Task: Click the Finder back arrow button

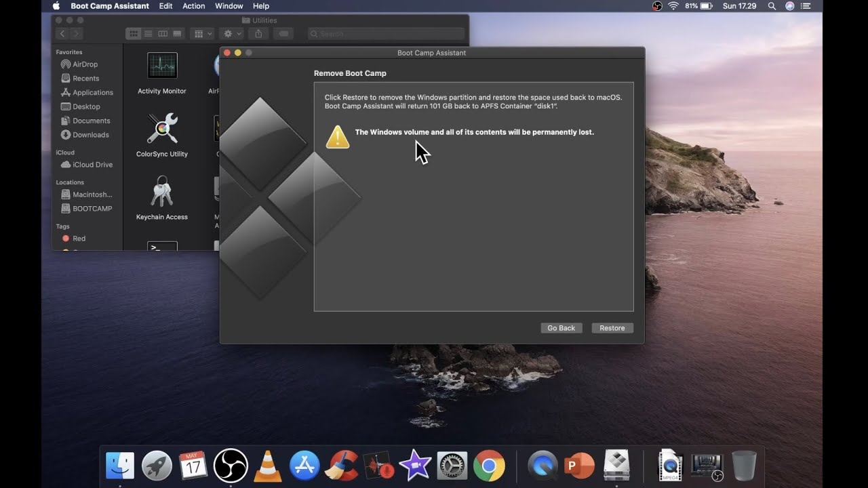Action: [x=62, y=34]
